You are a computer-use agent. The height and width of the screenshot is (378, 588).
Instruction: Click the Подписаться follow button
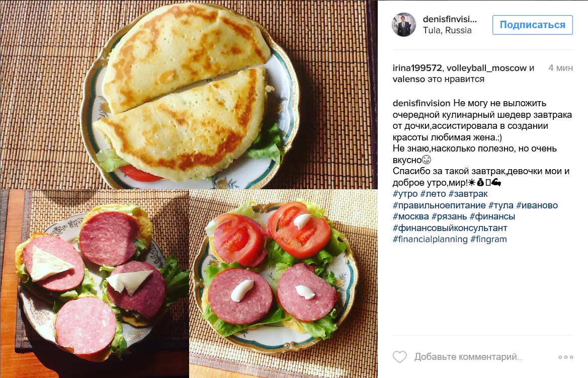533,25
